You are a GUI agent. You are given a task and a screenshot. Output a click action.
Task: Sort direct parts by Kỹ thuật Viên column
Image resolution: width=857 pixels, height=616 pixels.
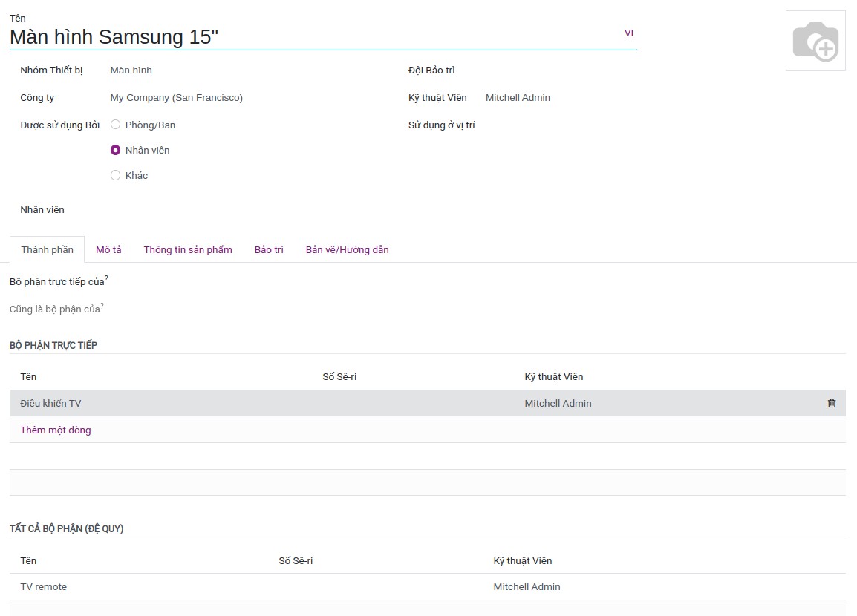point(554,377)
